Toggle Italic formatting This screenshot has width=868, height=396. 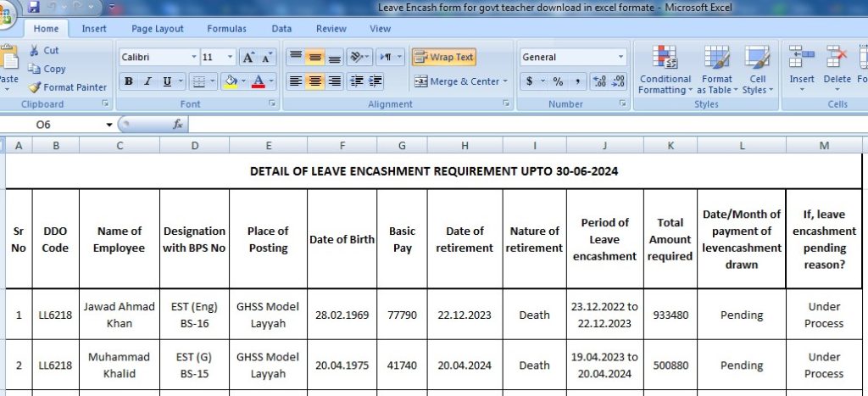[x=147, y=82]
